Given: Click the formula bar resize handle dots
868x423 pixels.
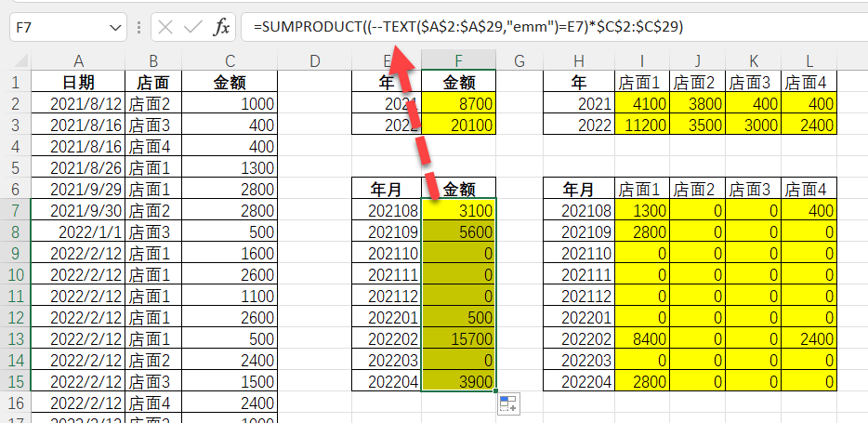Looking at the screenshot, I should [x=138, y=27].
